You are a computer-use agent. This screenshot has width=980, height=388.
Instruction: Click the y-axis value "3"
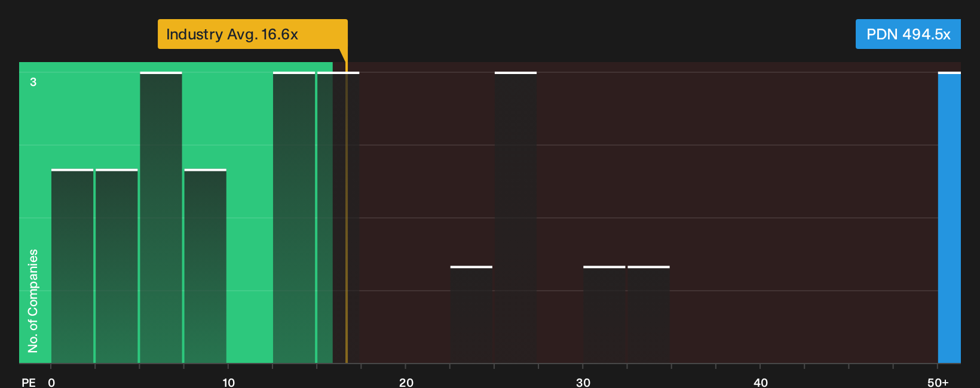coord(33,82)
